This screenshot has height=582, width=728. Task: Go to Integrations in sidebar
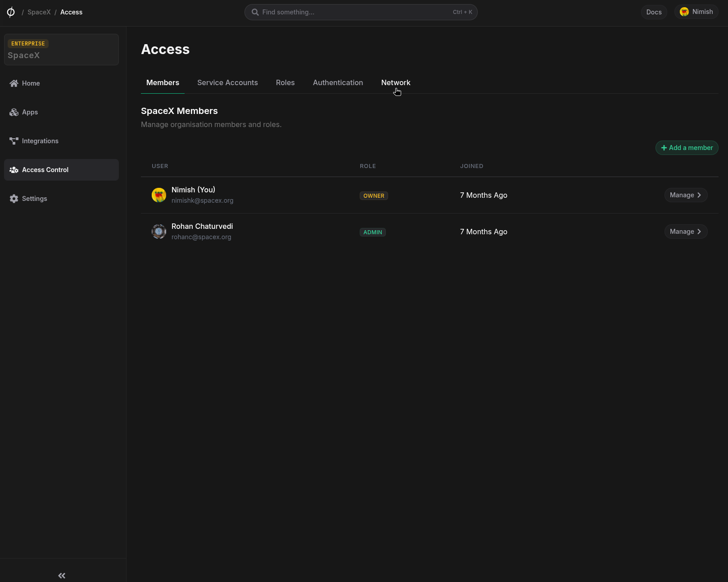click(x=61, y=141)
